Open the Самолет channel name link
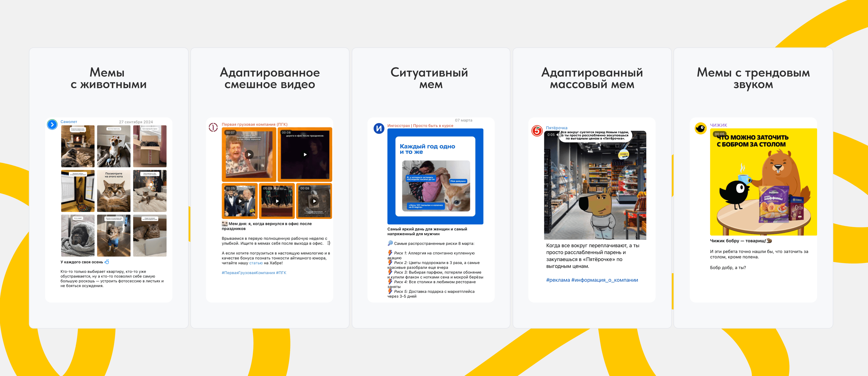This screenshot has width=868, height=376. coord(69,122)
